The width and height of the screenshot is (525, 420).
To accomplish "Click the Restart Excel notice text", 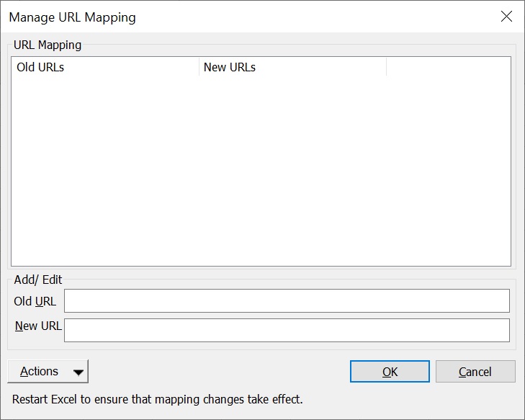I will (158, 399).
